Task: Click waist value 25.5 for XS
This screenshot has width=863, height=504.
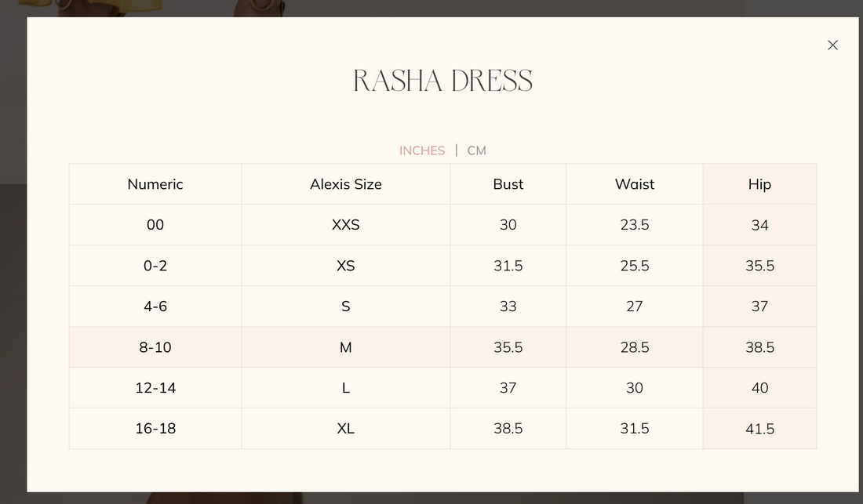Action: tap(635, 266)
